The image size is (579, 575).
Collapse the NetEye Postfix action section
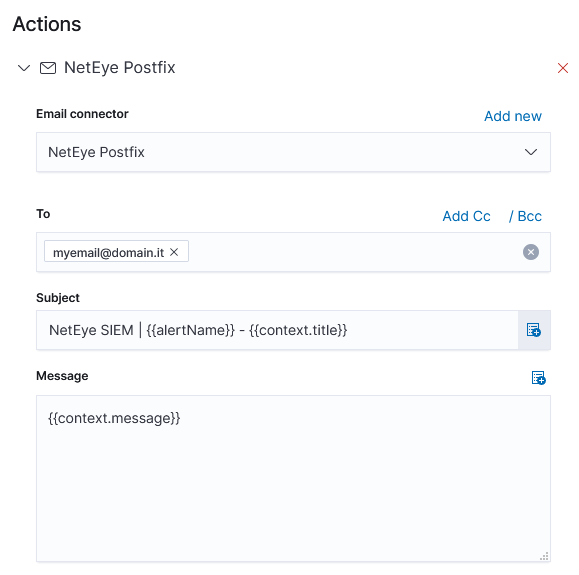24,68
